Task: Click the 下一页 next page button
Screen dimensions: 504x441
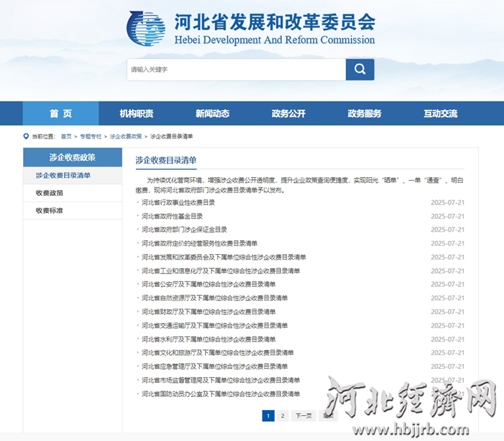Action: (303, 416)
